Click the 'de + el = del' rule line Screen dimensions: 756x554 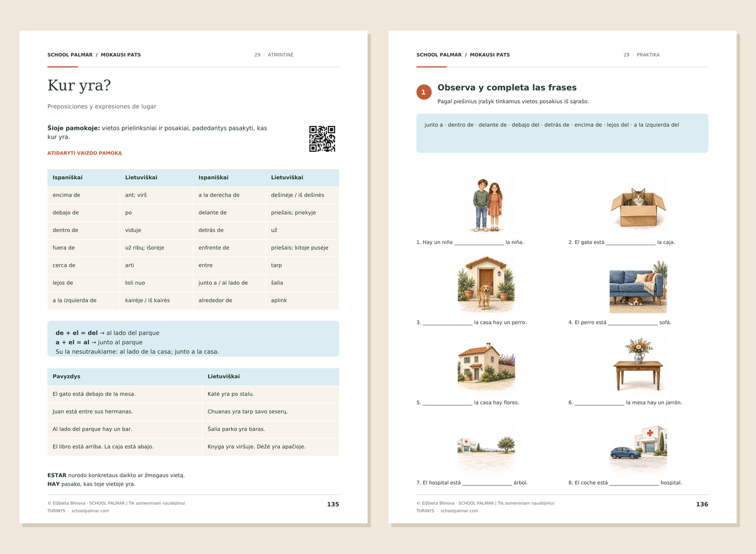[x=107, y=333]
